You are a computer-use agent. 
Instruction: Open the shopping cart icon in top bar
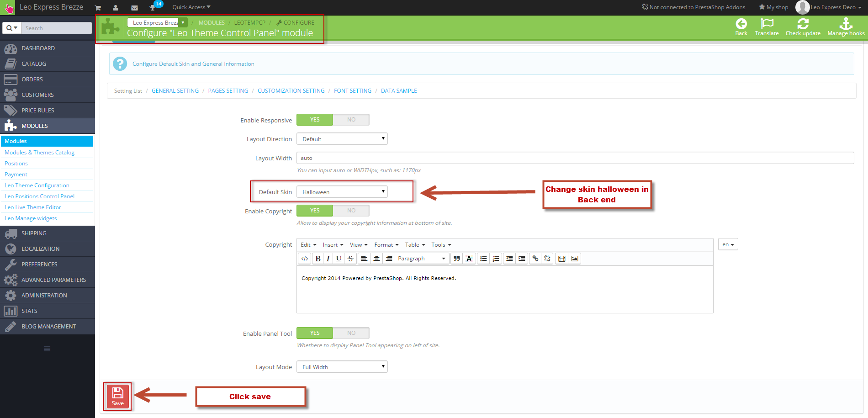[x=98, y=7]
